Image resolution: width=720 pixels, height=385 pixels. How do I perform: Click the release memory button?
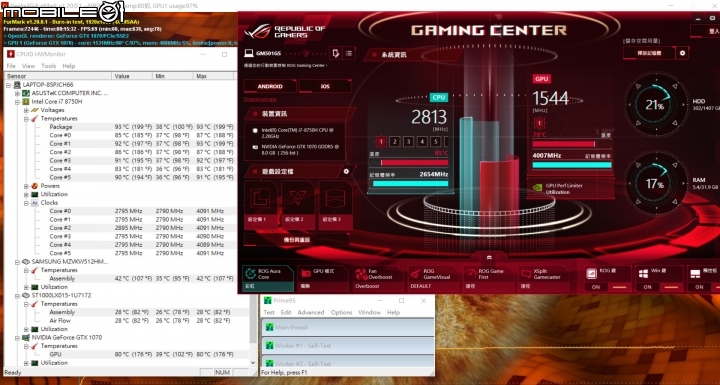pyautogui.click(x=649, y=53)
